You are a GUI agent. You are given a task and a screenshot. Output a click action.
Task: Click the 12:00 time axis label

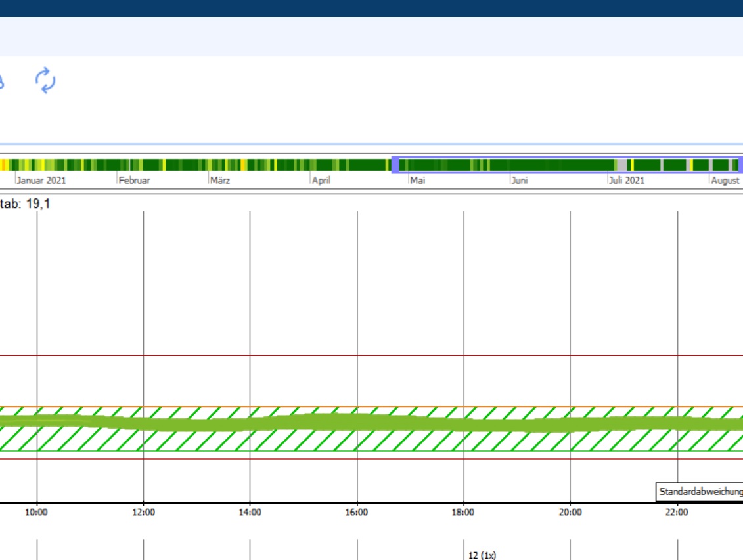144,512
